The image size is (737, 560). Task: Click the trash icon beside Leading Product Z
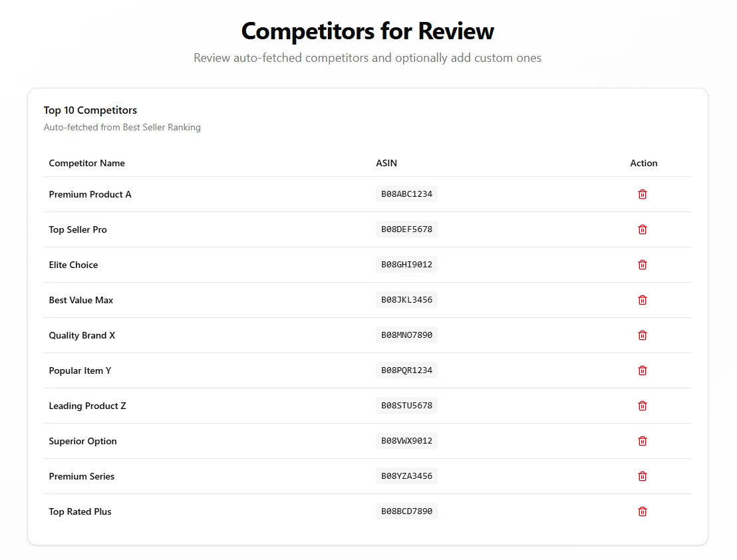point(642,406)
